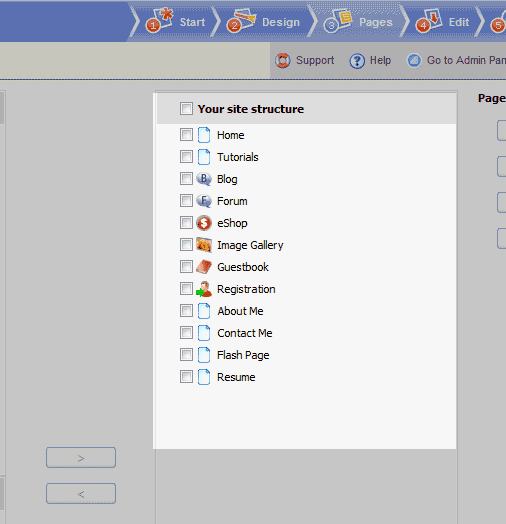Select the Flash Page label

point(243,355)
